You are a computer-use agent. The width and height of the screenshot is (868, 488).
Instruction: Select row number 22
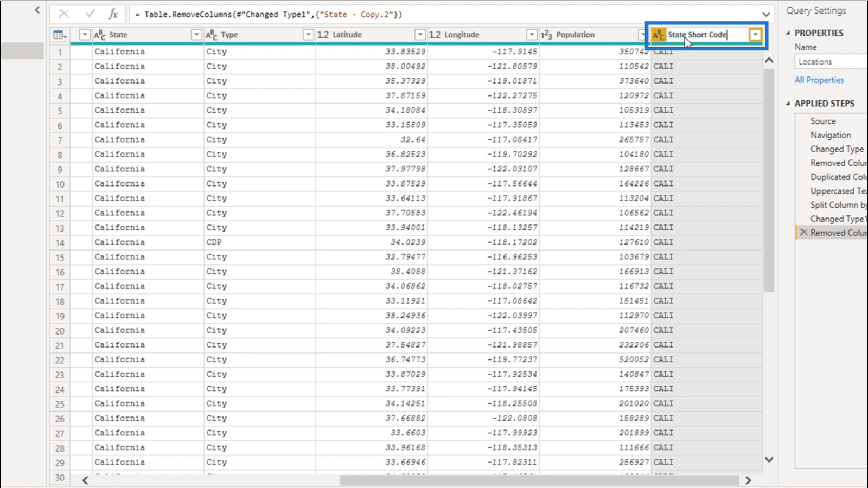[60, 360]
